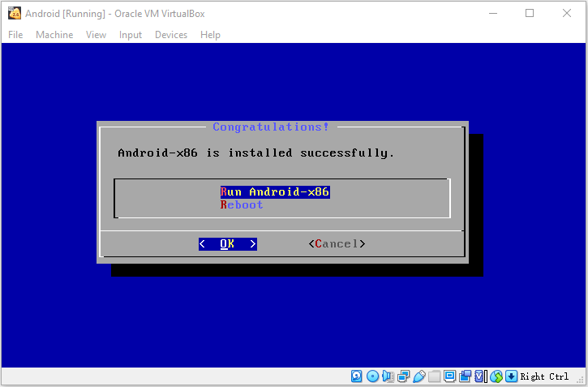588x387 pixels.
Task: Confirm with the OK button
Action: (228, 243)
